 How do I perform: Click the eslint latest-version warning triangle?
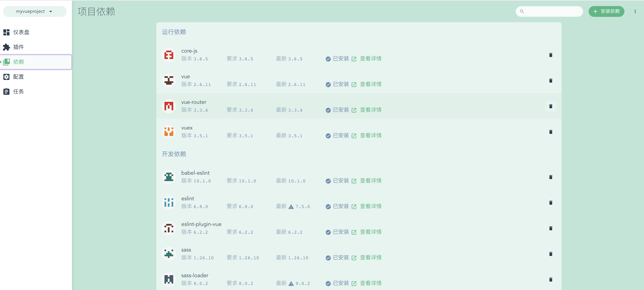[x=291, y=207]
